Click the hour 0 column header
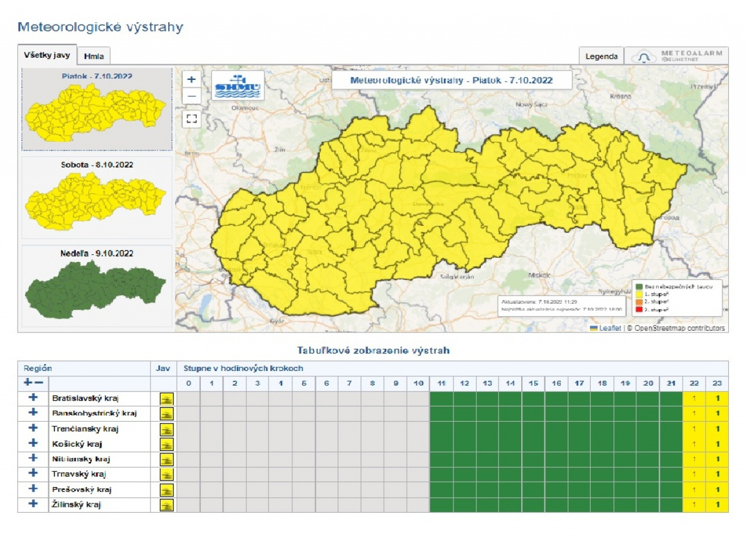Viewport: 747px width, 560px height. 189,383
